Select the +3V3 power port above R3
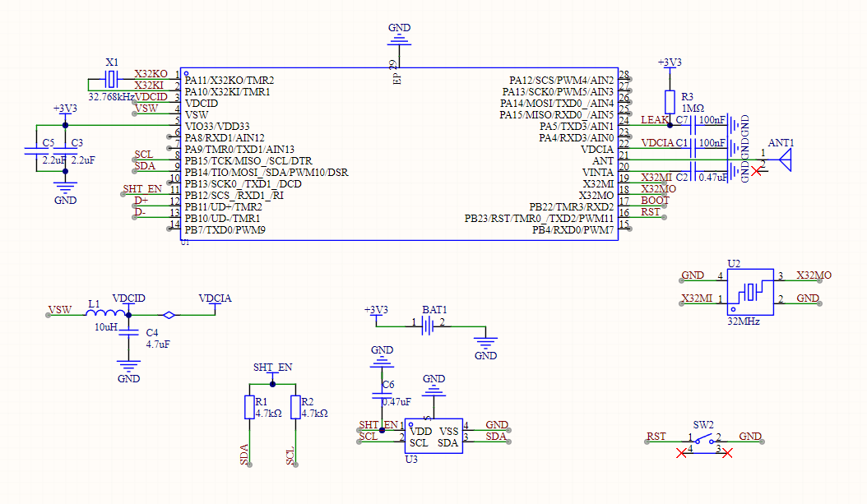This screenshot has height=504, width=867. pos(670,63)
